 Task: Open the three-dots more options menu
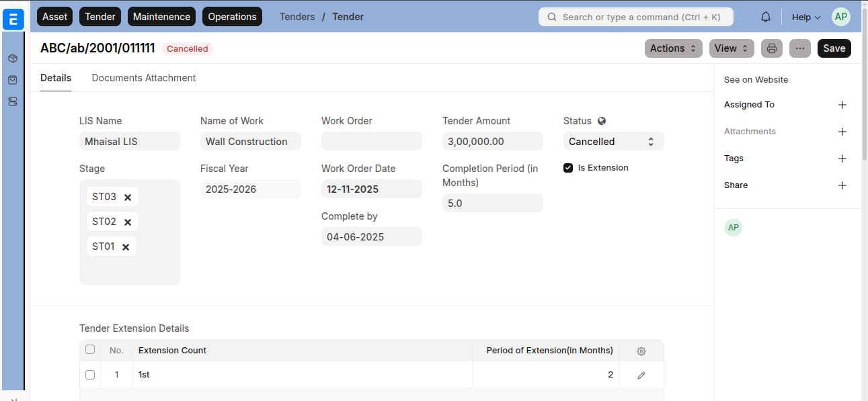799,48
